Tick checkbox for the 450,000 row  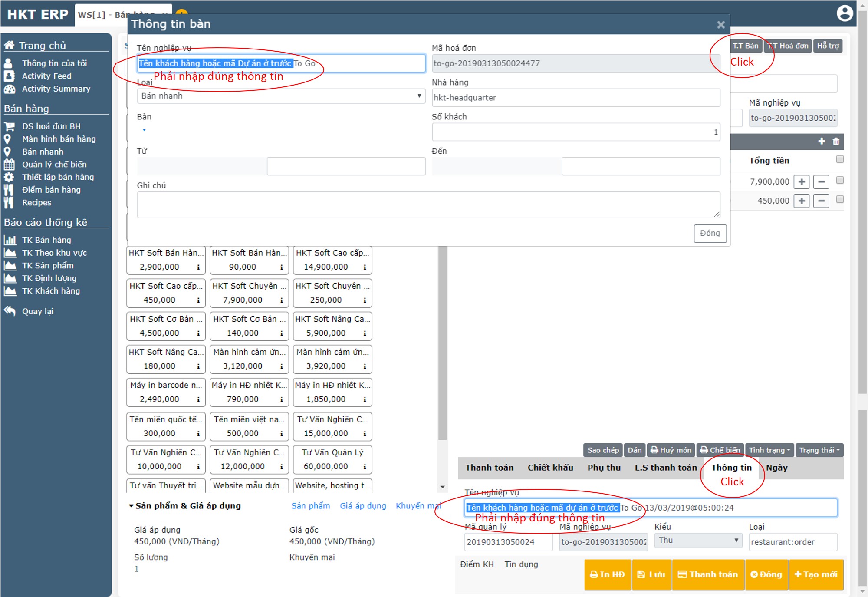(x=840, y=199)
